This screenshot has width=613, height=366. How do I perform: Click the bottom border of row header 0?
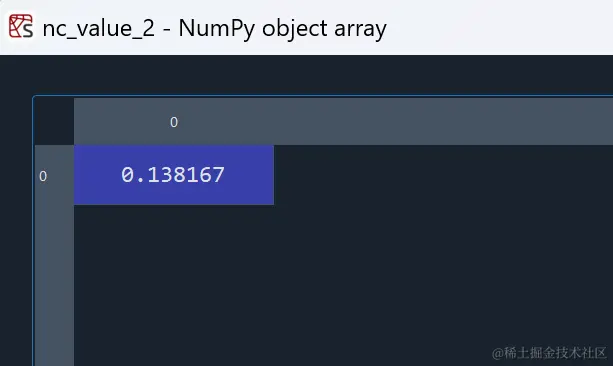coord(54,204)
